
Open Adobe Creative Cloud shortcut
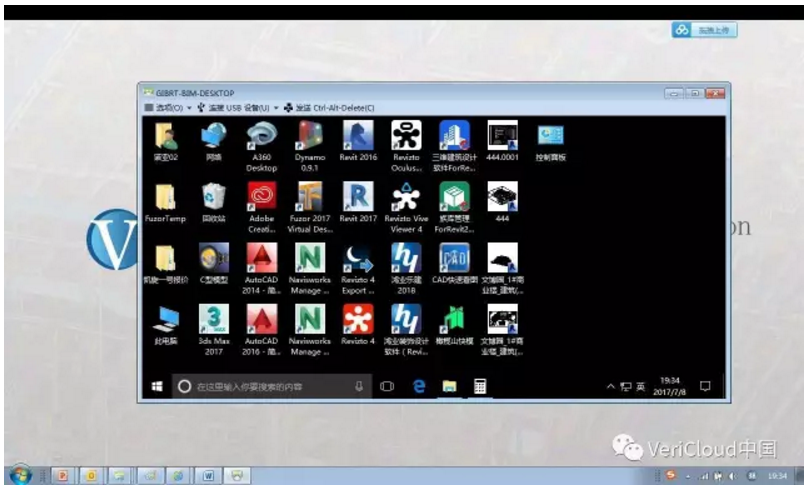[261, 208]
